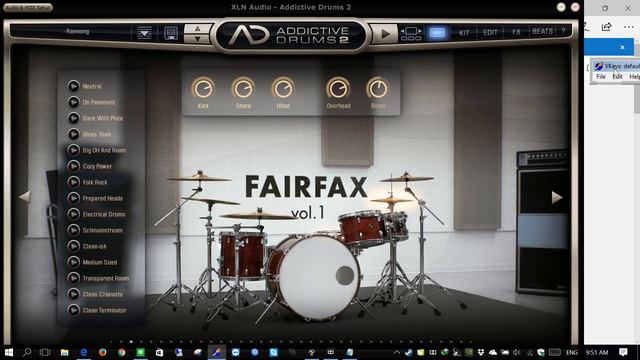
Task: Open Edit menu in VKeys window
Action: 617,77
